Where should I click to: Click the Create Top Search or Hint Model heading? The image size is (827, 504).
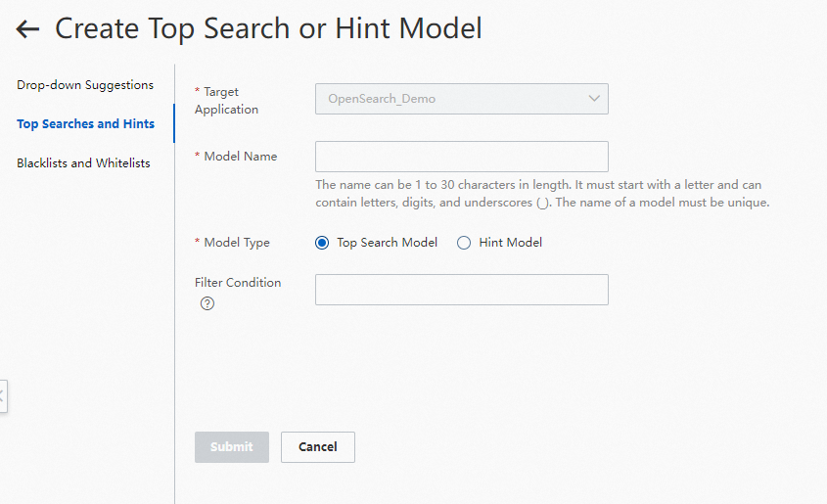pos(268,28)
